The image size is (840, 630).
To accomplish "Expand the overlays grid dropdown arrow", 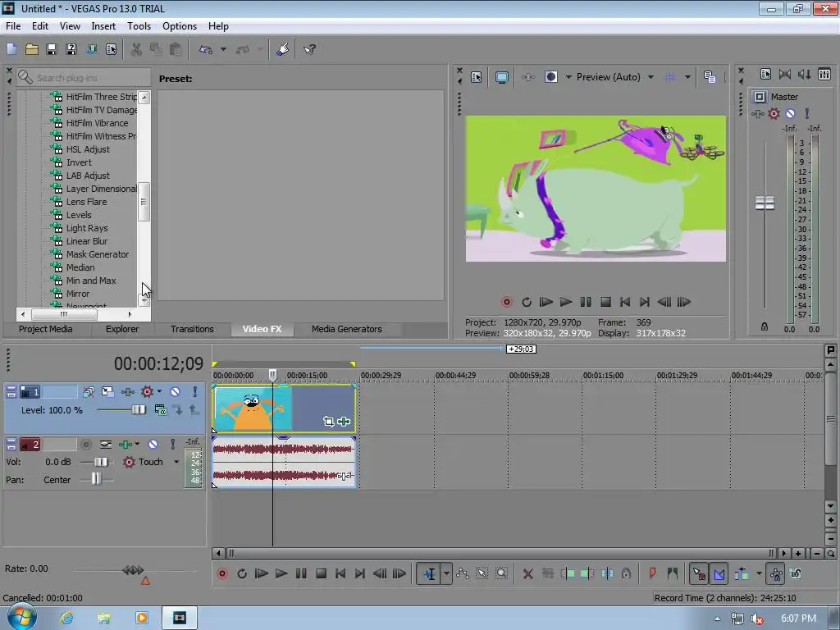I will click(x=687, y=77).
